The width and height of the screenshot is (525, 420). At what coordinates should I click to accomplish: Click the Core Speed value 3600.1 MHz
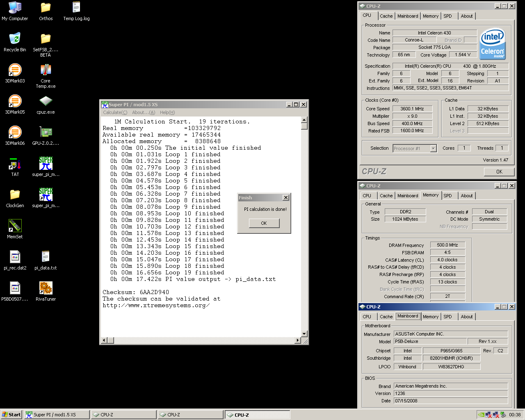coord(412,109)
